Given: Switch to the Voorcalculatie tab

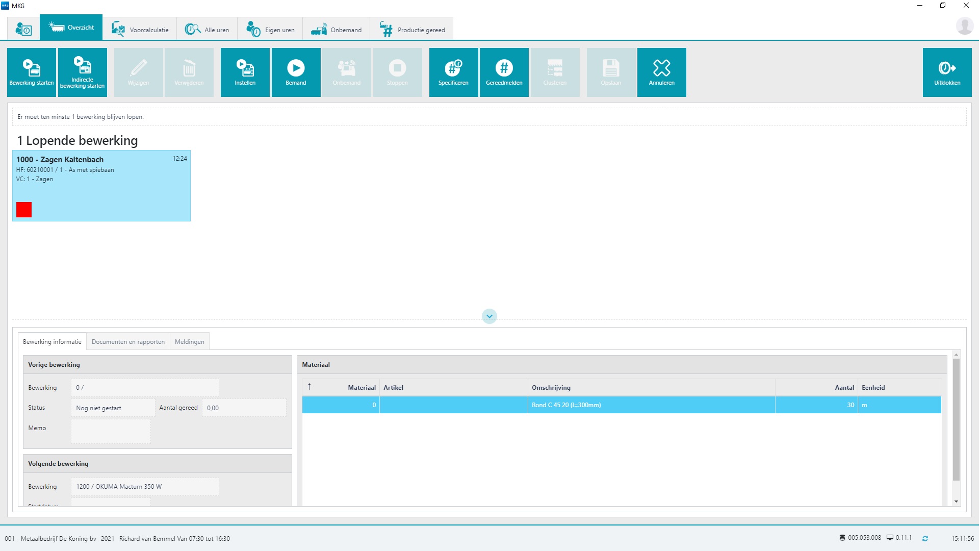Looking at the screenshot, I should [x=140, y=30].
